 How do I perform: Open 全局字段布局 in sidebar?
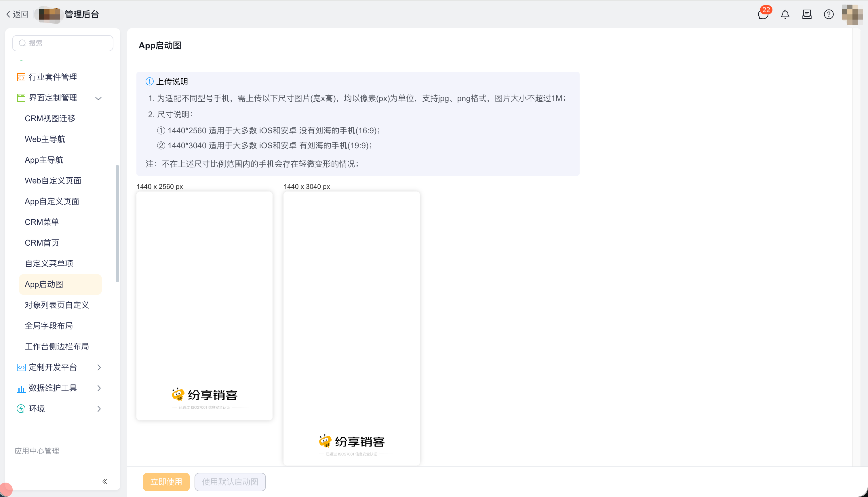[49, 326]
